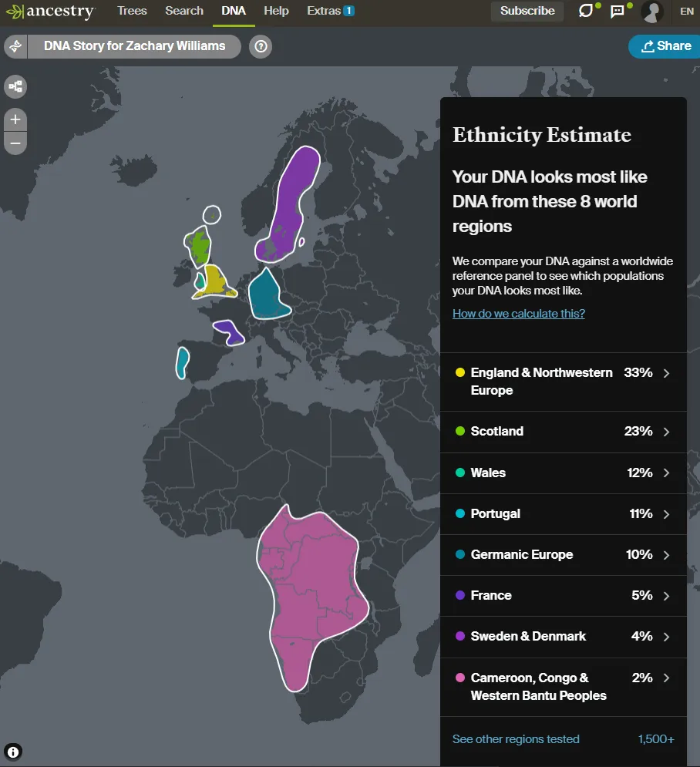The image size is (700, 767).
Task: Click the Wales label text
Action: tap(488, 473)
